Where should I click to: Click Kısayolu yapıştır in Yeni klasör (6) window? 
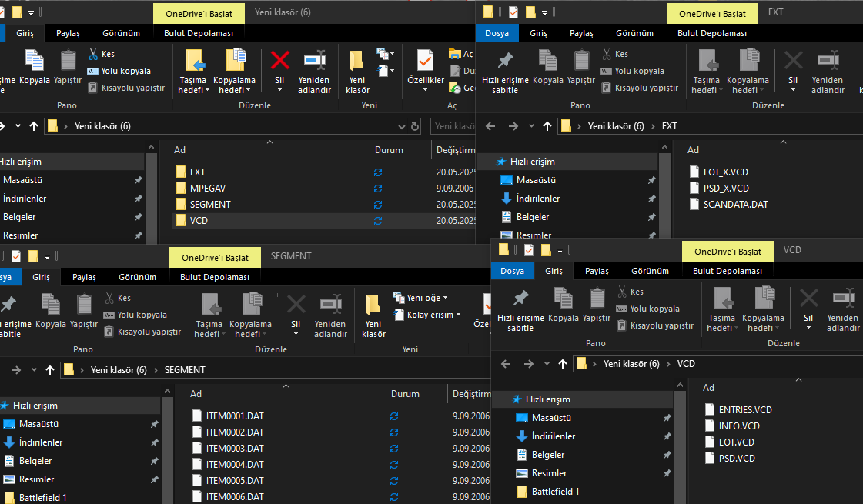pyautogui.click(x=126, y=88)
